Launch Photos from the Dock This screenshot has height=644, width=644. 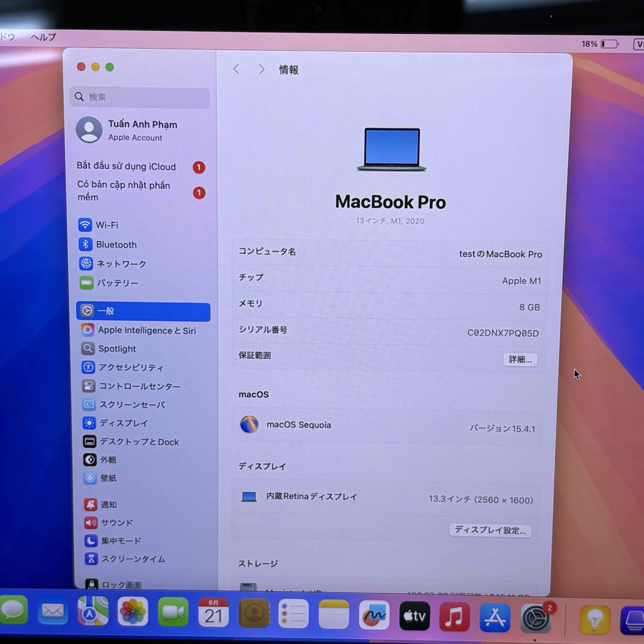point(132,612)
